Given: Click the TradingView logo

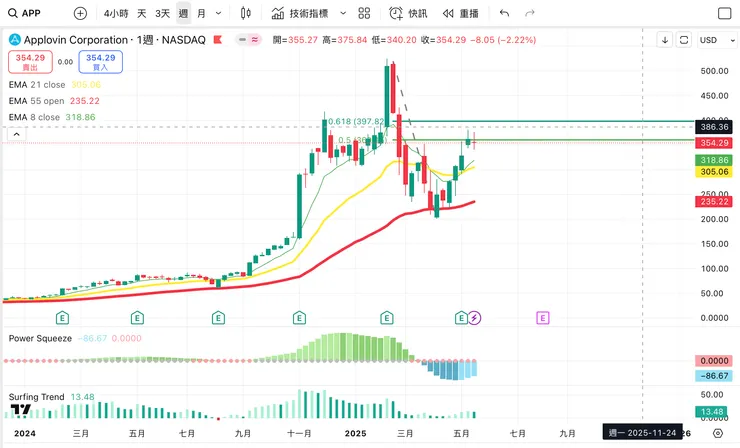Looking at the screenshot, I should pos(21,409).
